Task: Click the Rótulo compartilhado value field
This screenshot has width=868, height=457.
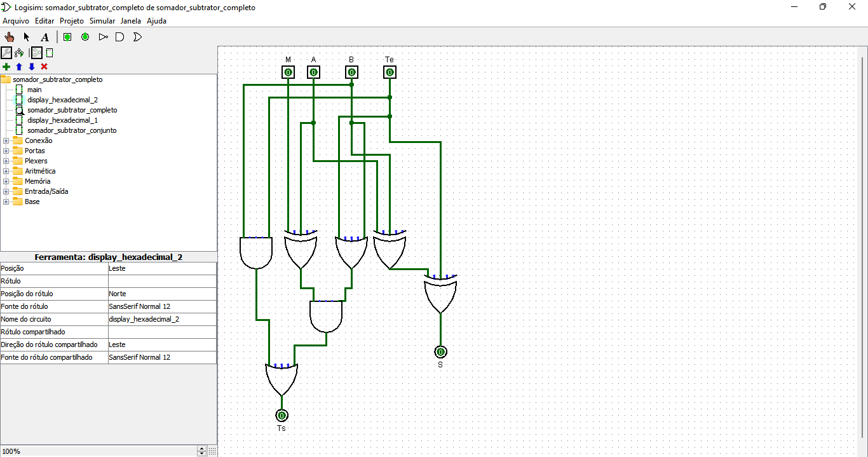Action: pos(162,332)
